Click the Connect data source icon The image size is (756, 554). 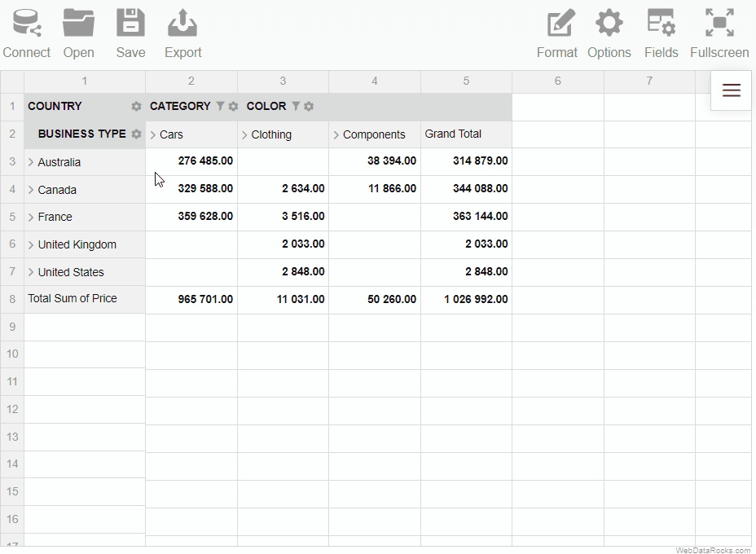27,23
